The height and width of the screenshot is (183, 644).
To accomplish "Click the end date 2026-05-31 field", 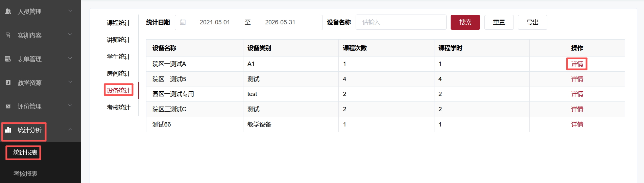I will pyautogui.click(x=280, y=22).
